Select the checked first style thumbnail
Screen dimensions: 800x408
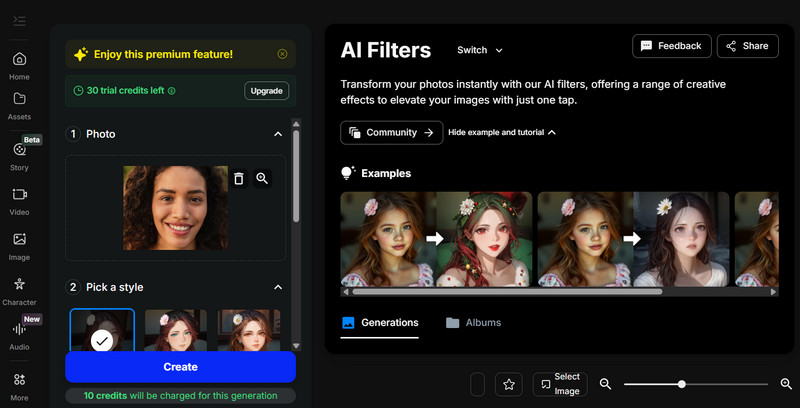102,330
